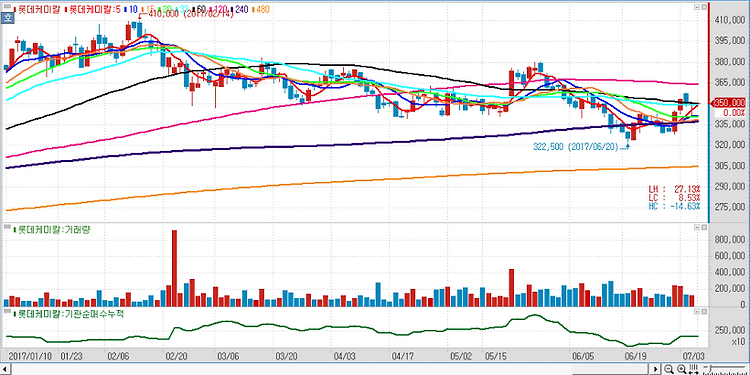Click the 05/02 date axis label
Viewport: 750px width, 375px height.
pos(461,356)
